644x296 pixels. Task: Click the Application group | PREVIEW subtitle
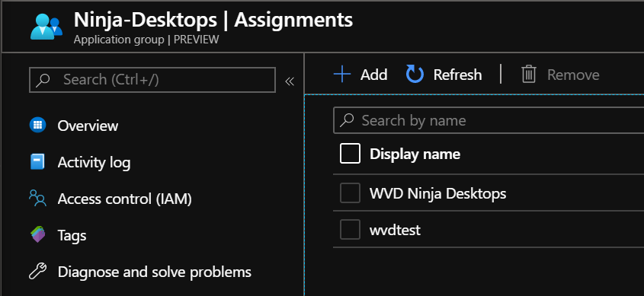146,40
